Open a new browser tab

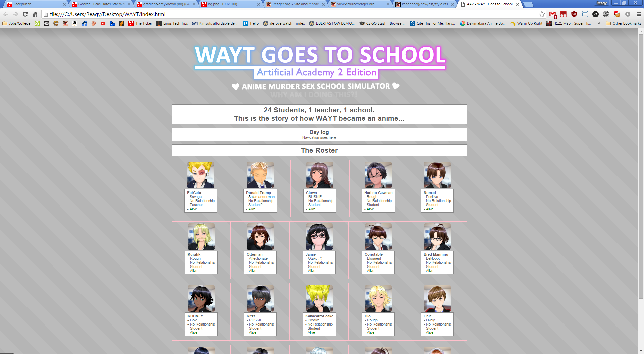click(x=528, y=4)
